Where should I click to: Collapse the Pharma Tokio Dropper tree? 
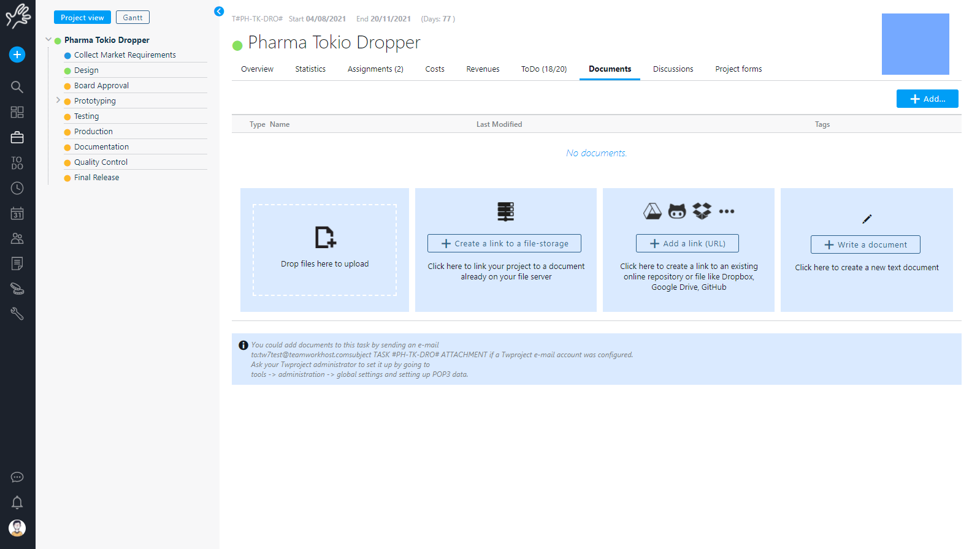(48, 40)
